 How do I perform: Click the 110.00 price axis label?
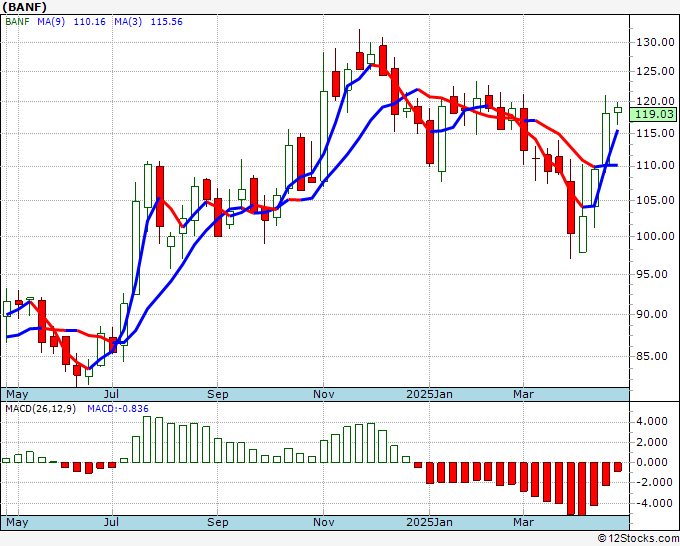655,166
